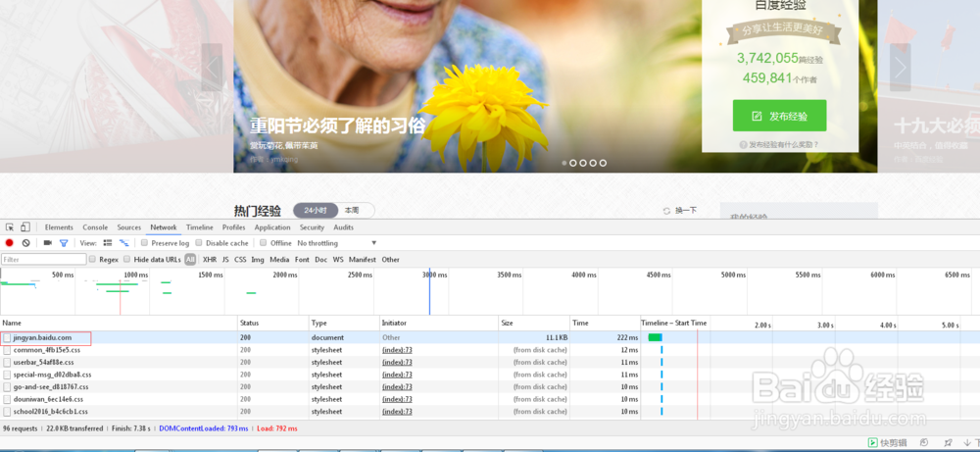Filter requests by CSS type

pos(240,260)
